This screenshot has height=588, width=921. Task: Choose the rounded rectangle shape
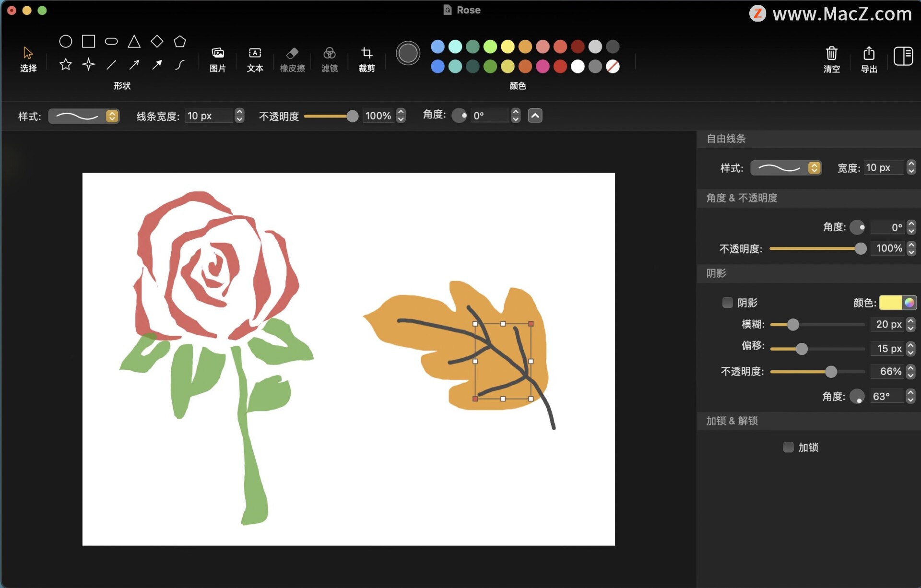point(111,42)
